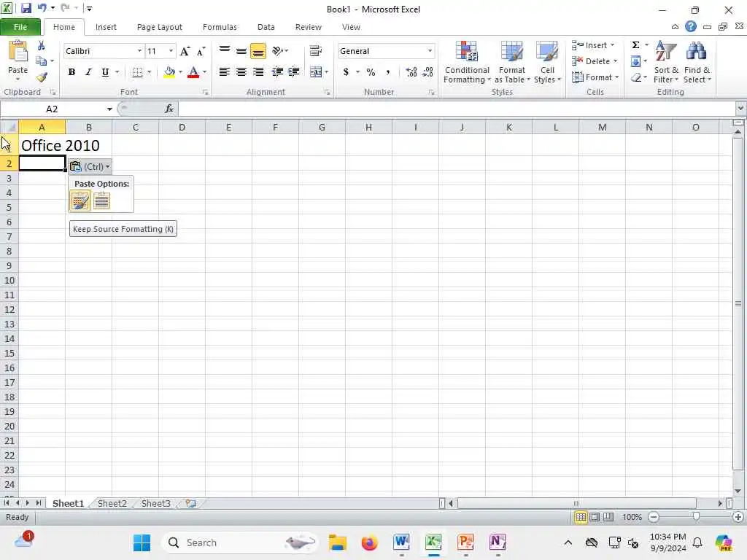
Task: Click AutoSum sigma icon
Action: point(635,44)
